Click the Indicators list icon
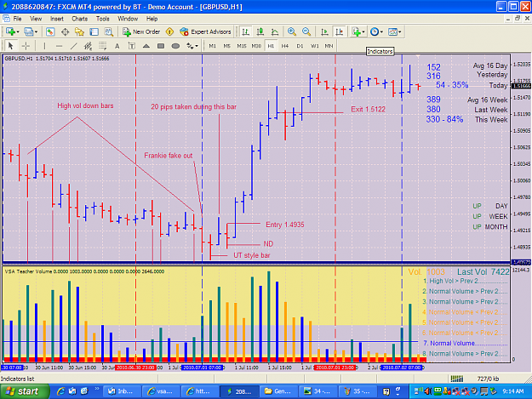The width and height of the screenshot is (532, 399). tap(357, 31)
